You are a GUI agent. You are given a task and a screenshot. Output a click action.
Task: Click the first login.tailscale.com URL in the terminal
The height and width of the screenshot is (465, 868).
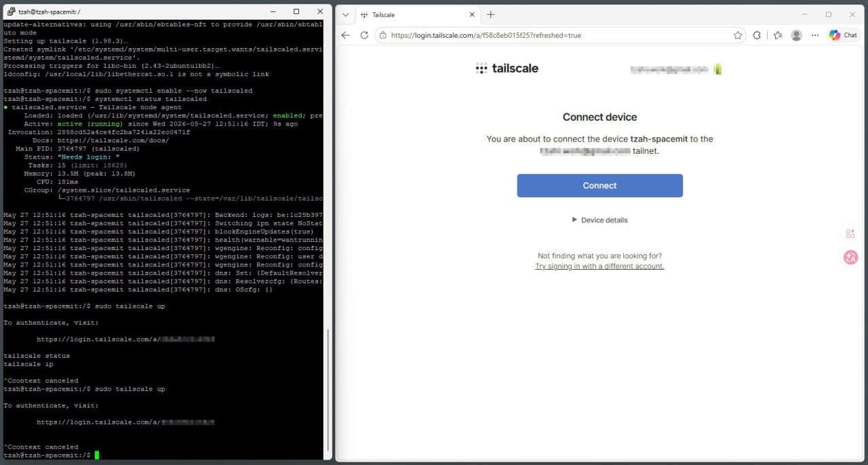(125, 339)
